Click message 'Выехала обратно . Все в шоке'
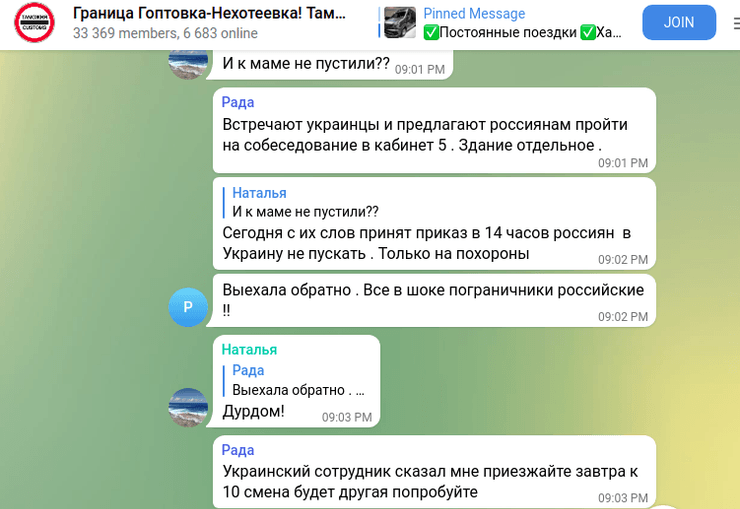 click(x=433, y=300)
